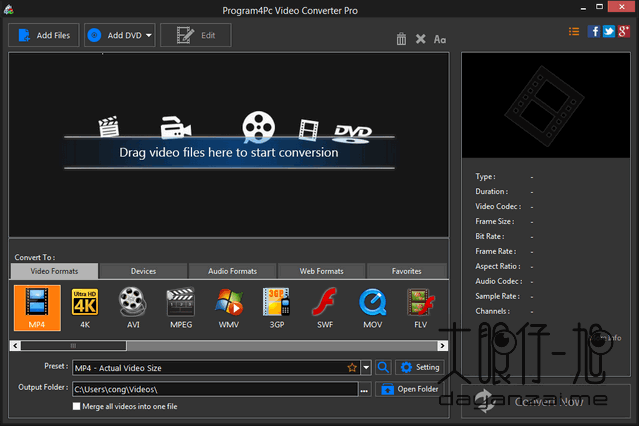Image resolution: width=639 pixels, height=426 pixels.
Task: Select the FLV format icon
Action: coord(421,308)
